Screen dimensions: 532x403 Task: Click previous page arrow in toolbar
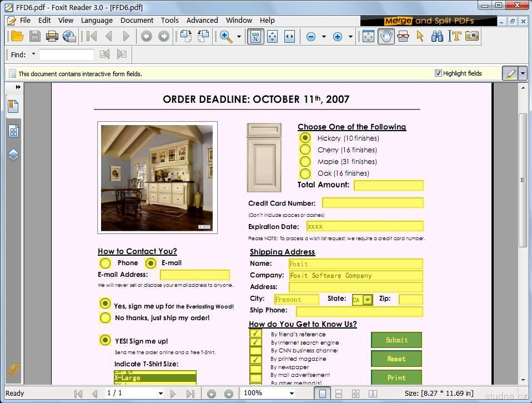(x=109, y=36)
